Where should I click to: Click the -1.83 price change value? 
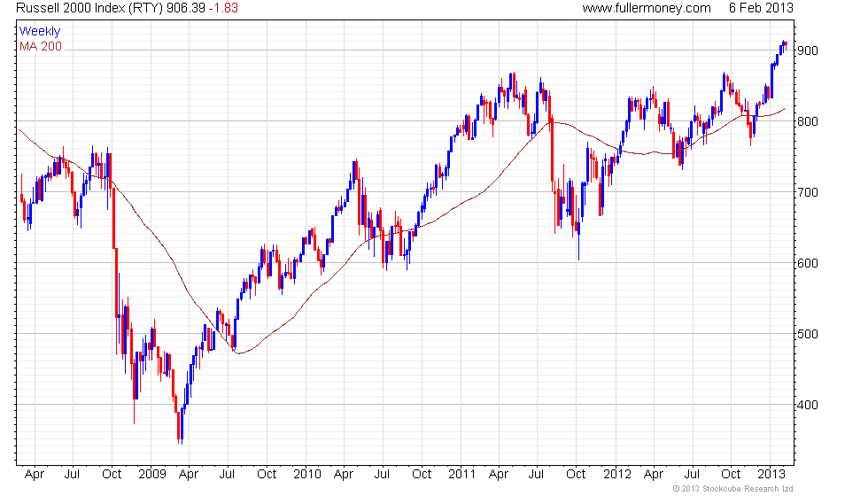[223, 8]
